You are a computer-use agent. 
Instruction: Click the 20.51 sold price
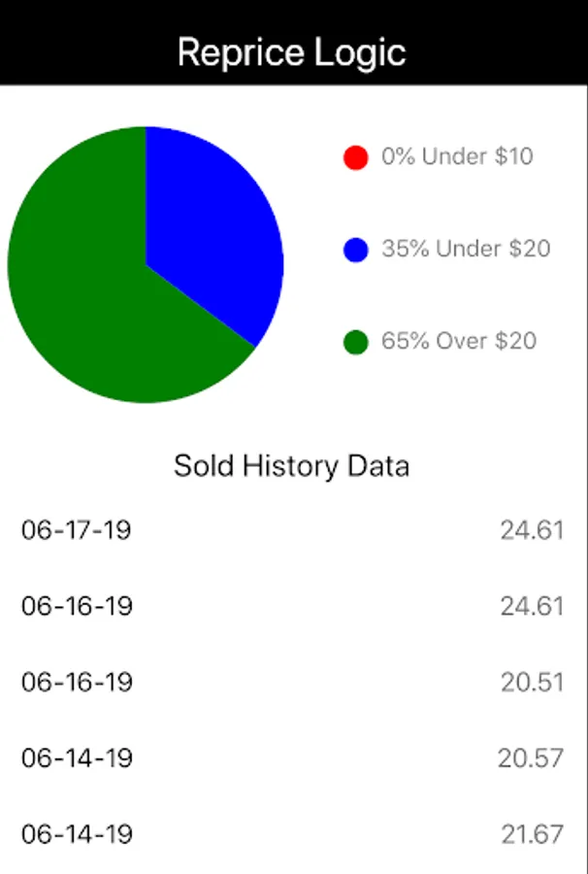[532, 682]
